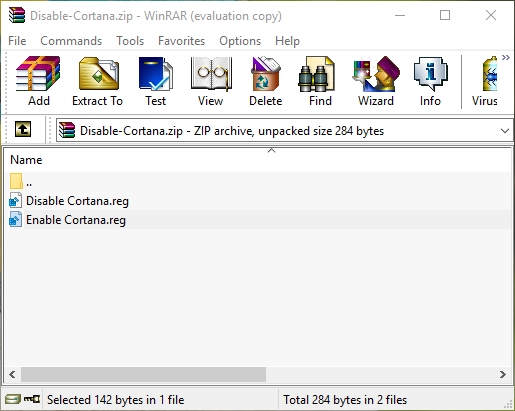515x411 pixels.
Task: Open the Options menu
Action: [x=240, y=41]
